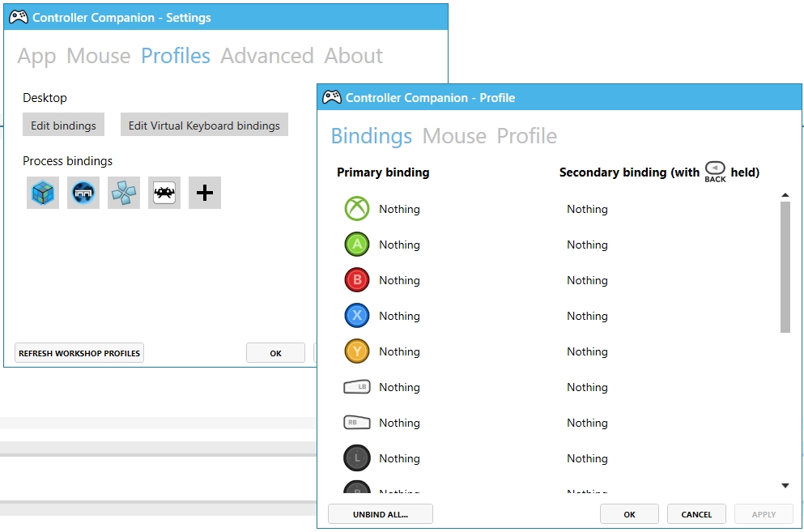This screenshot has height=532, width=804.
Task: Open the PPSSPP-style cross process binding
Action: coord(124,193)
